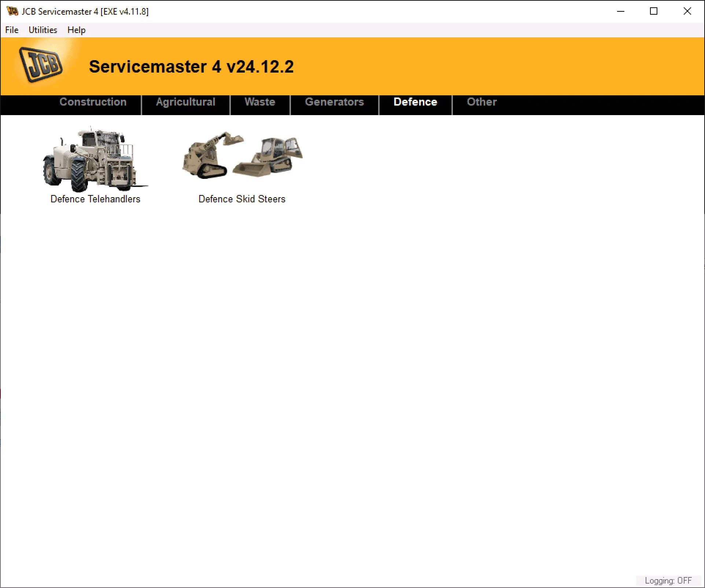This screenshot has height=588, width=705.
Task: Switch to the Generators tab
Action: 335,102
